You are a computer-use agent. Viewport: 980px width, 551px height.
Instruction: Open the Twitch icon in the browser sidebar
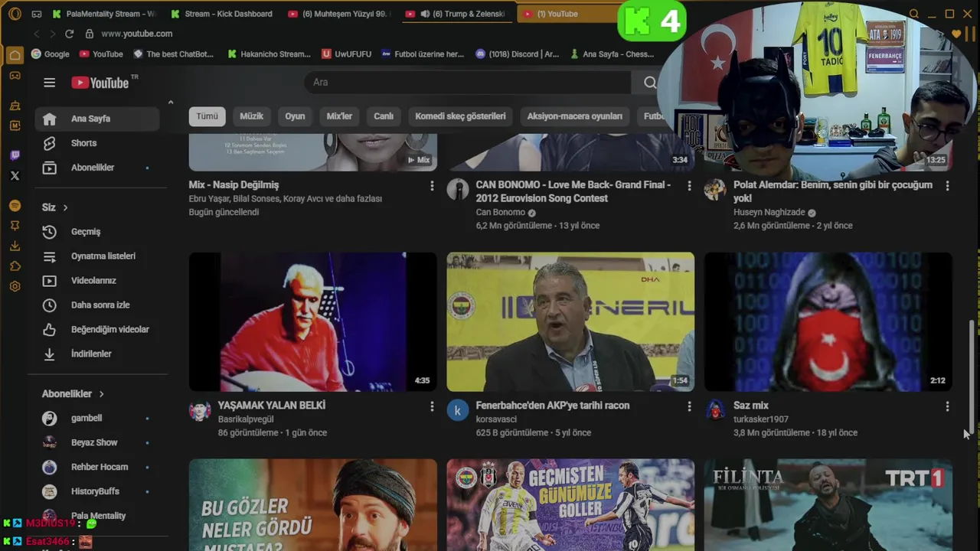point(15,155)
